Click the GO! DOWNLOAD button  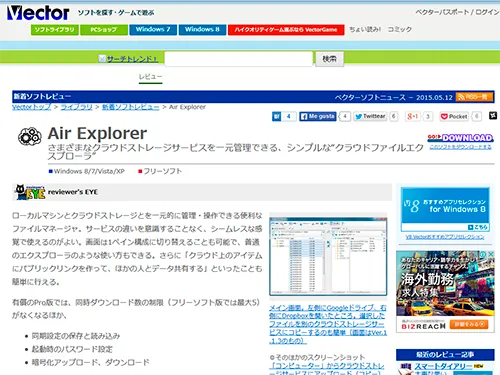coord(460,138)
